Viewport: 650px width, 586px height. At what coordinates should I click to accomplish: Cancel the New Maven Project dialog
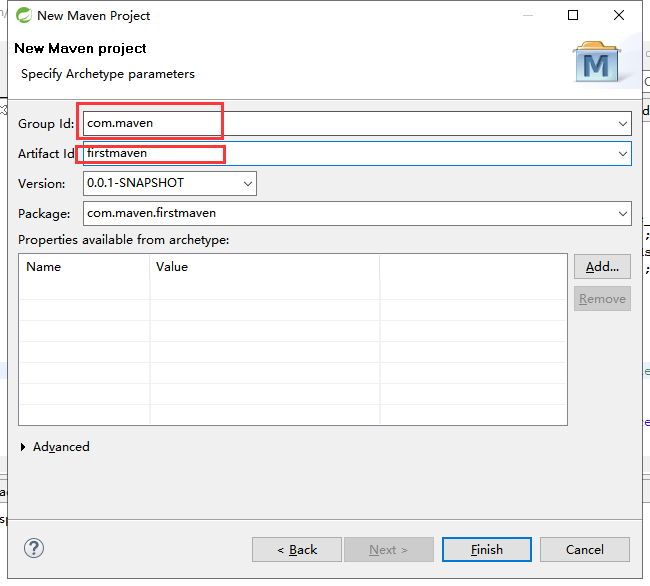(x=585, y=550)
